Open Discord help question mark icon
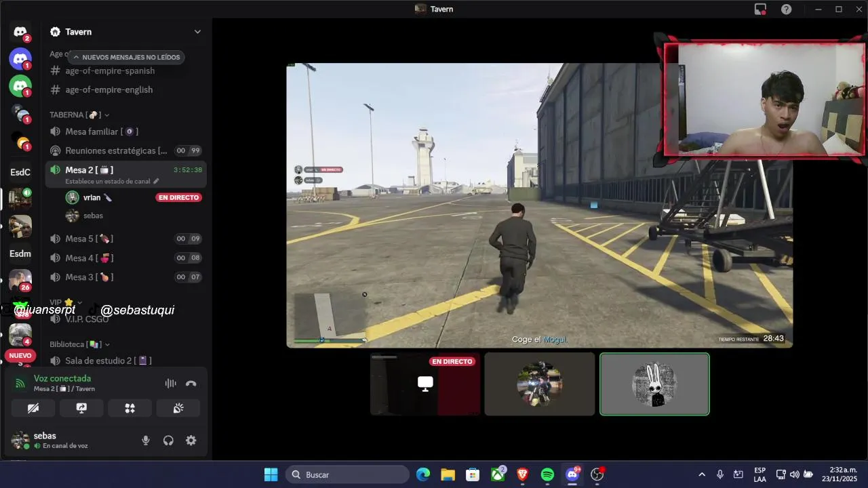Screen dimensions: 868x488 786,9
